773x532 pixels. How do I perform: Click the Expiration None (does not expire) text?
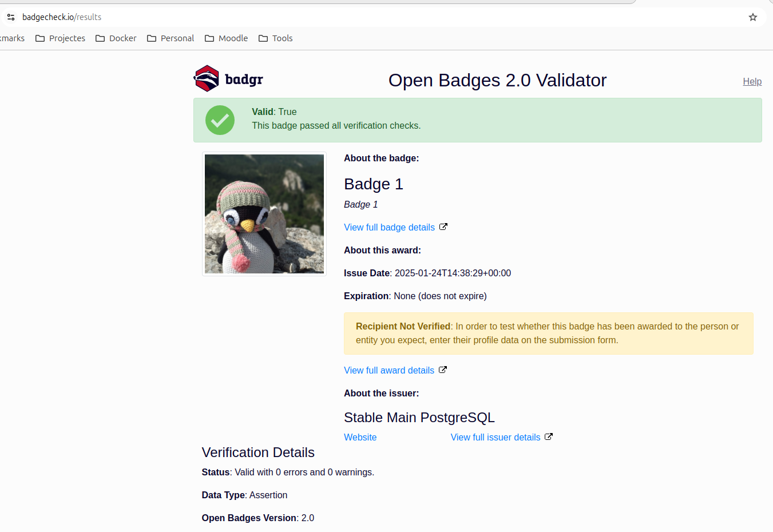tap(415, 296)
